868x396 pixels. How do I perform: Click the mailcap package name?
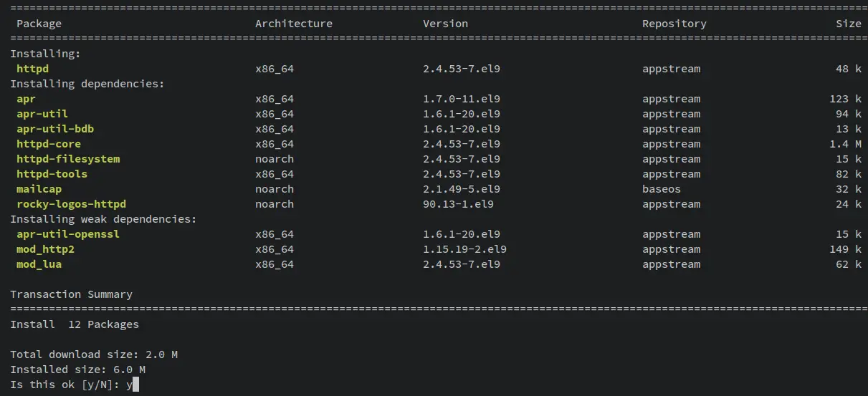(x=39, y=189)
